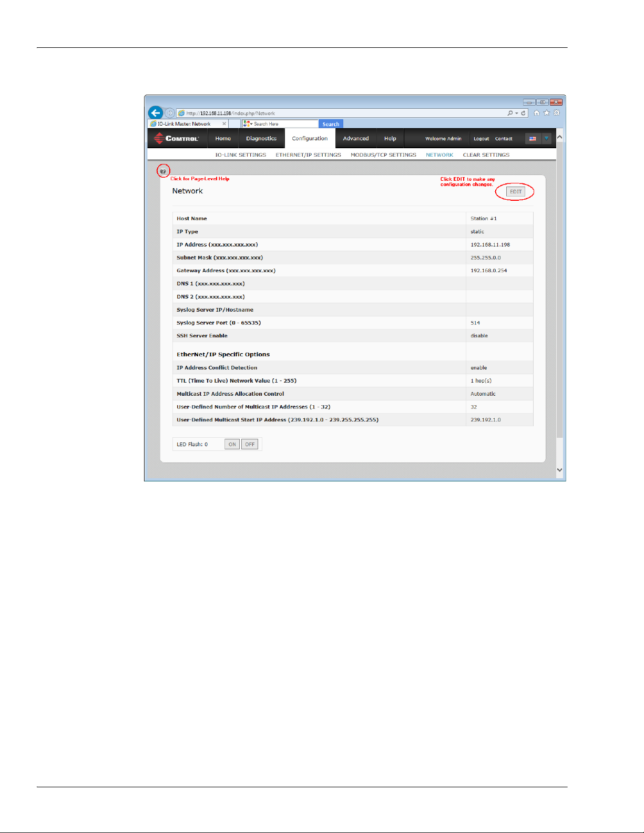Click the browser back arrow button
This screenshot has height=833, width=644.
(156, 112)
